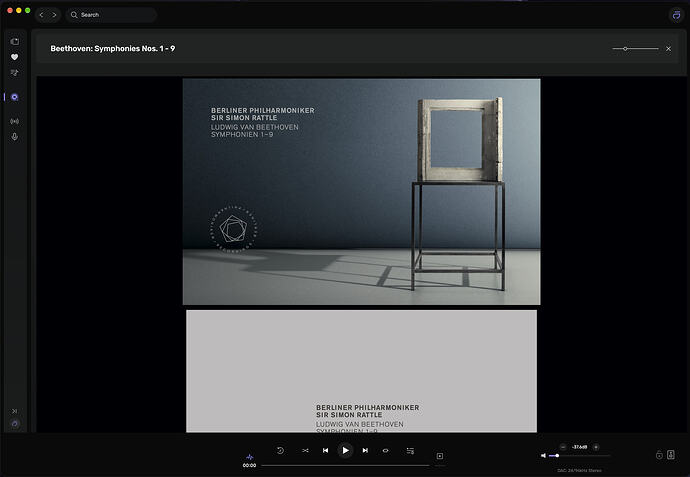Screen dimensions: 690x477
Task: Click the waveform icon above the time counter
Action: [250, 457]
